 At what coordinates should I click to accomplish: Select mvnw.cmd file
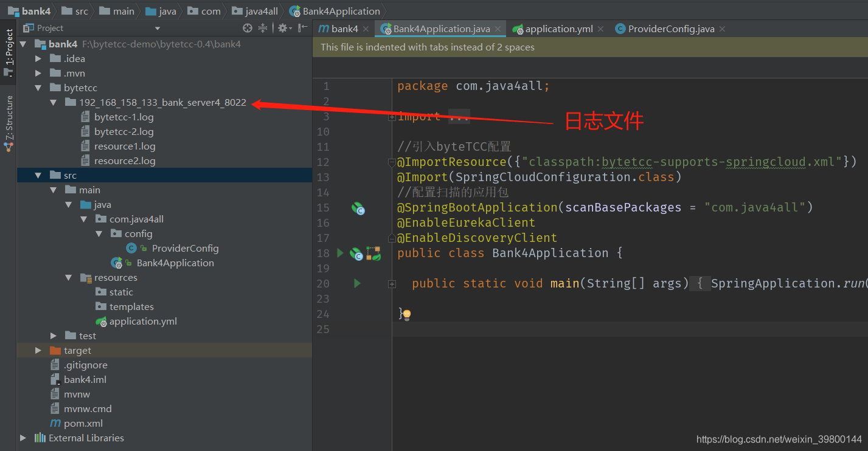pos(88,408)
